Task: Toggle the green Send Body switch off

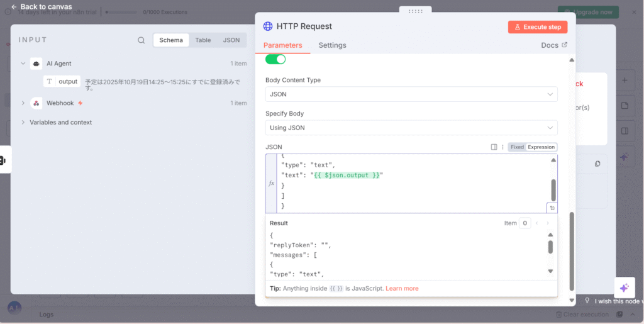Action: (x=275, y=59)
